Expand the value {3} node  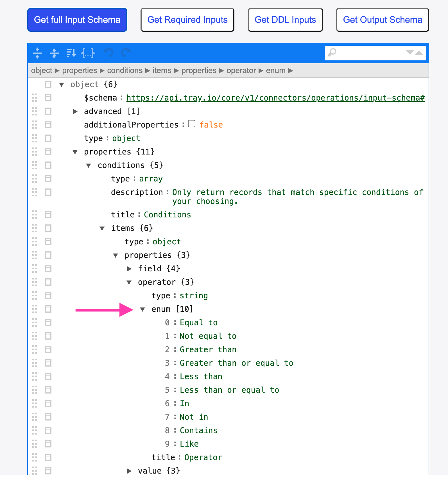[129, 471]
